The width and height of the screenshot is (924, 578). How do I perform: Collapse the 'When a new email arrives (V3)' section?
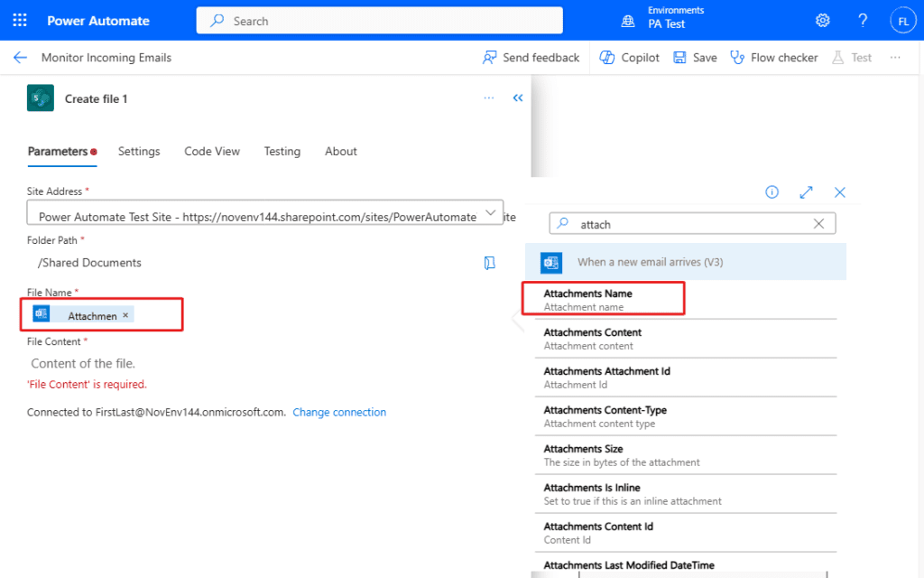(x=686, y=263)
